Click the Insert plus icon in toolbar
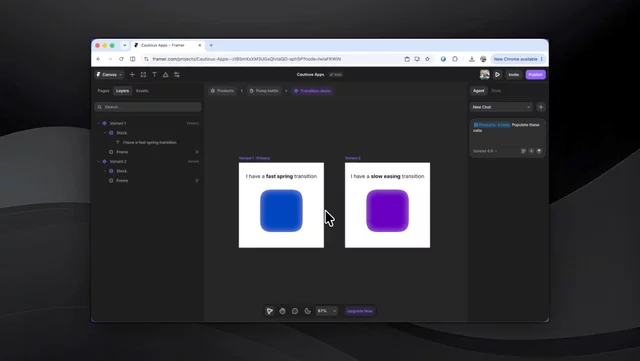640x361 pixels. pyautogui.click(x=132, y=75)
